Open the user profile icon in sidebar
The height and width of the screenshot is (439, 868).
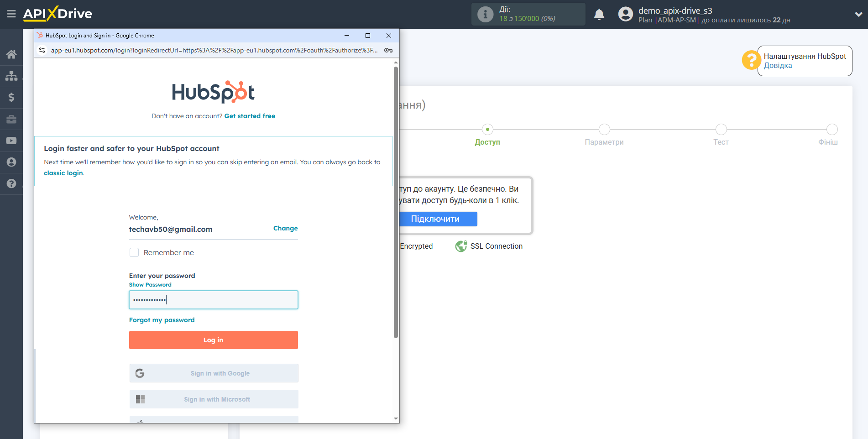[11, 162]
